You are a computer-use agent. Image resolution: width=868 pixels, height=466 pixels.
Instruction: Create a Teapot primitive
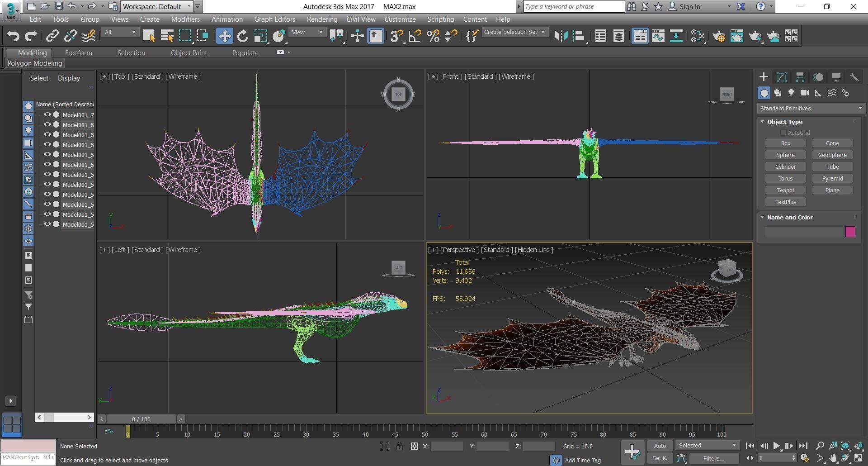[786, 190]
